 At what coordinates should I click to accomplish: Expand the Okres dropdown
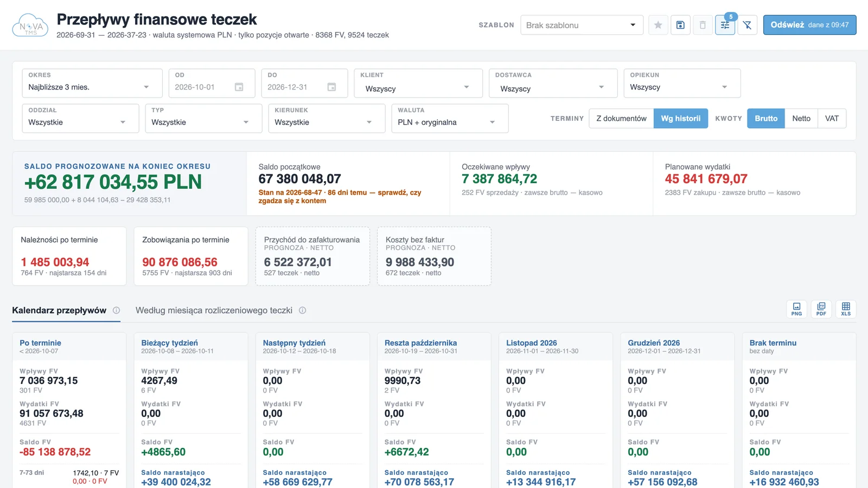92,83
